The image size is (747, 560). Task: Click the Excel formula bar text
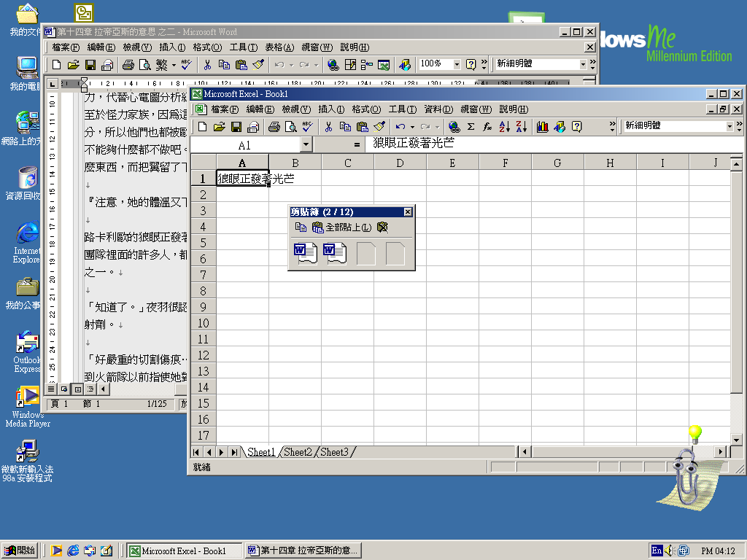click(x=414, y=144)
